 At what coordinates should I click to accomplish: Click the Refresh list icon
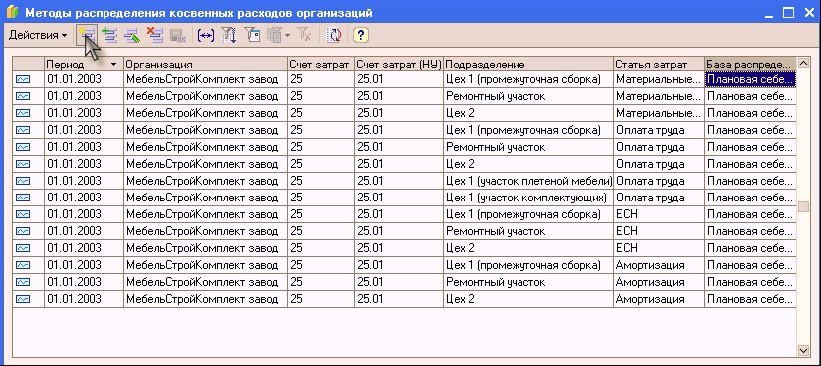(x=334, y=35)
